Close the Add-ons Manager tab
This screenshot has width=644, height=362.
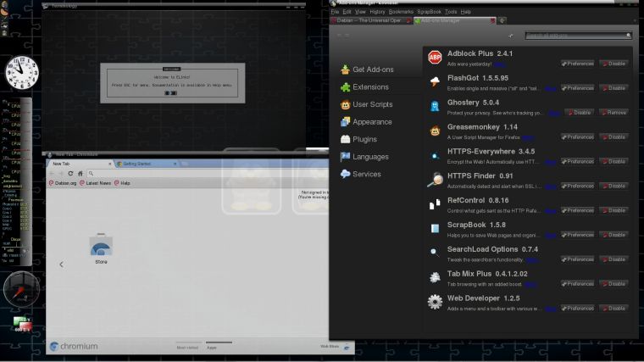492,20
